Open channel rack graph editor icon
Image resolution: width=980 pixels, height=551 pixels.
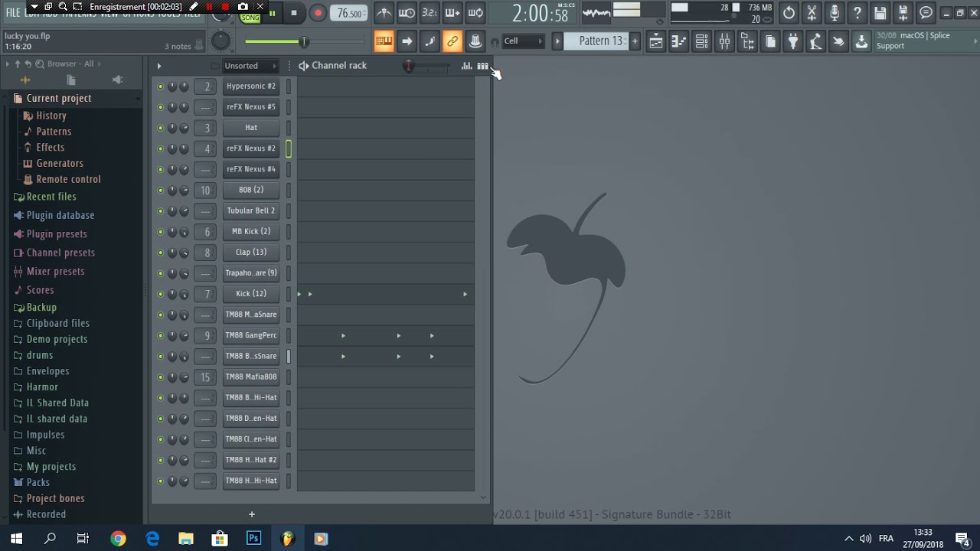point(466,66)
